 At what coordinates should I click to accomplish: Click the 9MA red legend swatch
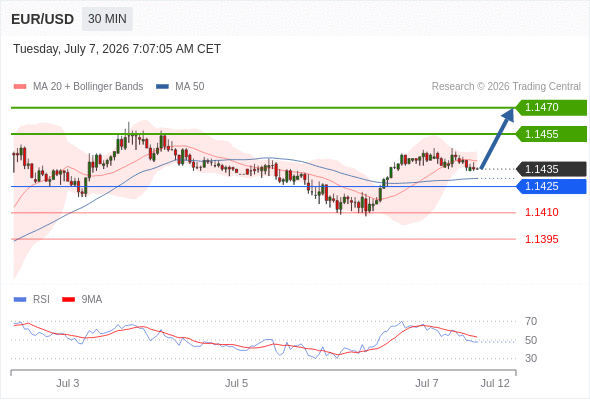(x=68, y=300)
